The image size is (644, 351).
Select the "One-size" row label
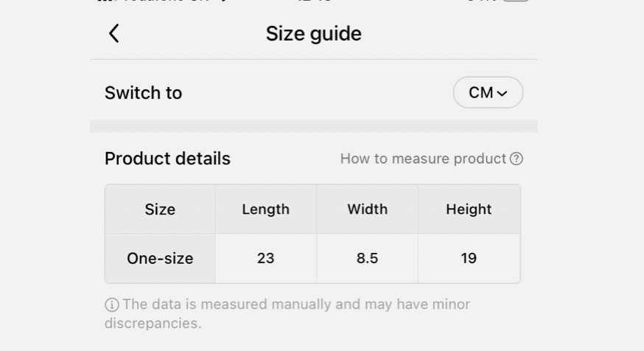coord(160,258)
